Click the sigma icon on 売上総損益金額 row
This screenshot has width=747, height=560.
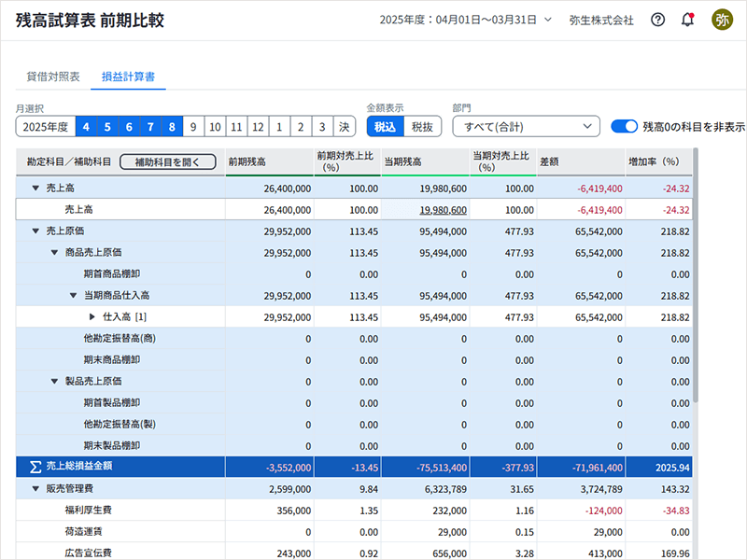tap(35, 465)
